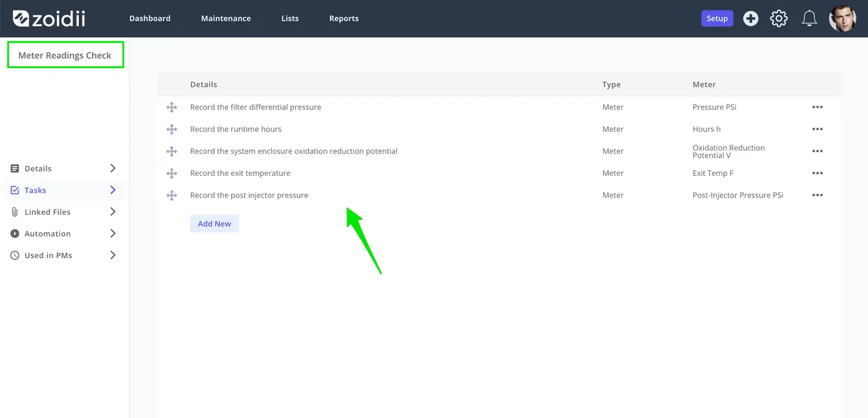868x418 pixels.
Task: Select Linked Files in the sidebar
Action: pos(48,212)
